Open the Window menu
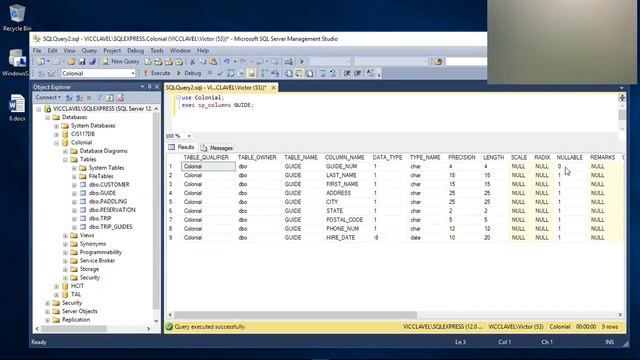Screen dimensions: 640x360 (x=180, y=51)
